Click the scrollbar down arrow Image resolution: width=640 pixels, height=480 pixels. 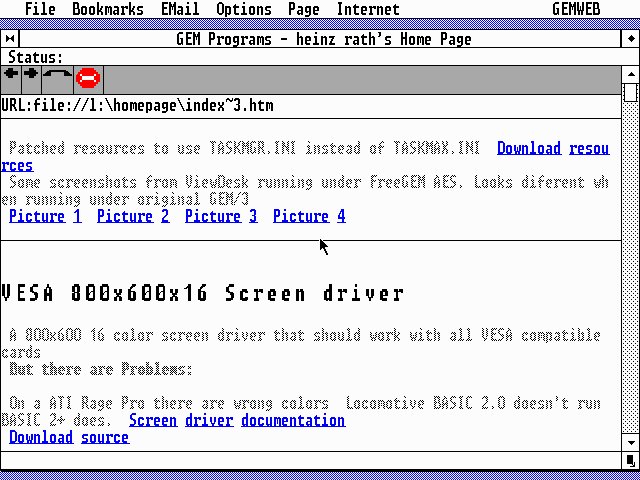(x=631, y=443)
